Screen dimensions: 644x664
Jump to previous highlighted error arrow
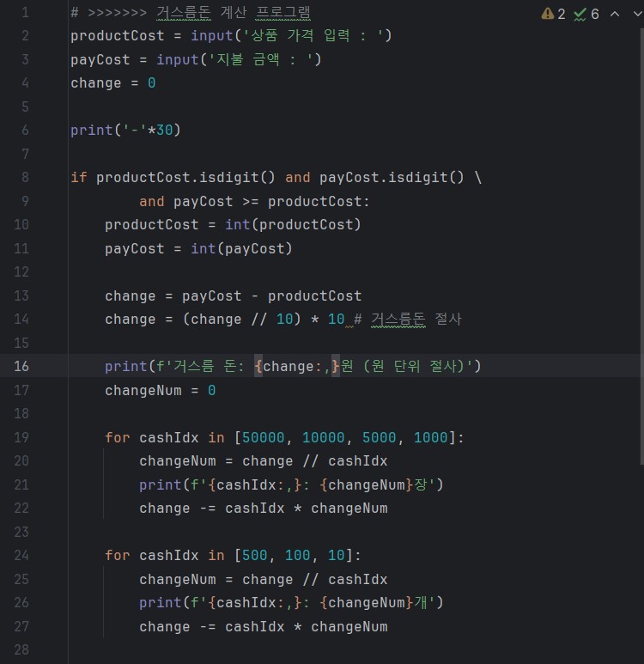tap(615, 14)
